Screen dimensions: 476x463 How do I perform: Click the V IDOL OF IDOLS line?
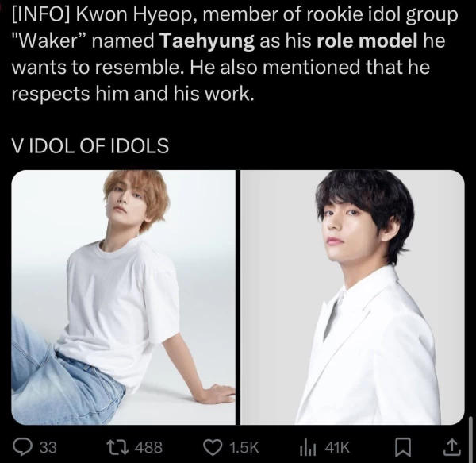click(90, 145)
